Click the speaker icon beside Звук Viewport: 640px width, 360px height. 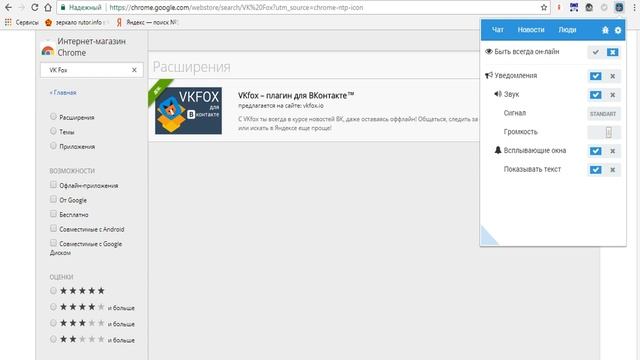point(498,94)
